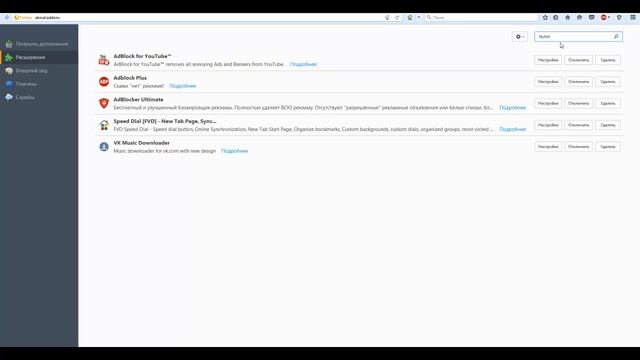Select the Adblock Plus extension title
Viewport: 640px width, 360px height.
coord(130,78)
